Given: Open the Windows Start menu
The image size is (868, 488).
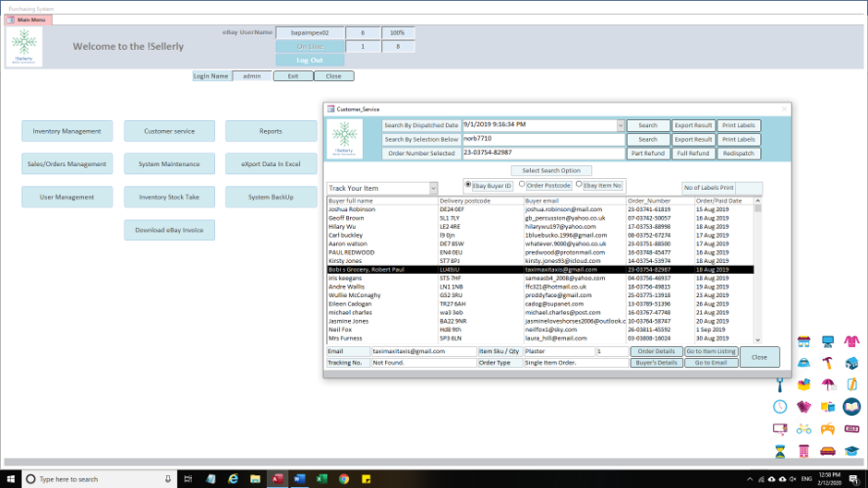Looking at the screenshot, I should pyautogui.click(x=10, y=479).
